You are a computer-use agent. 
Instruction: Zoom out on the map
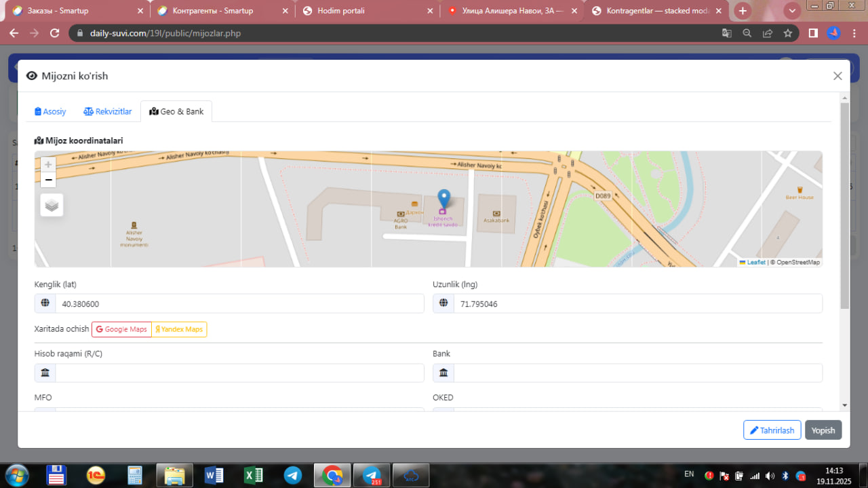48,180
